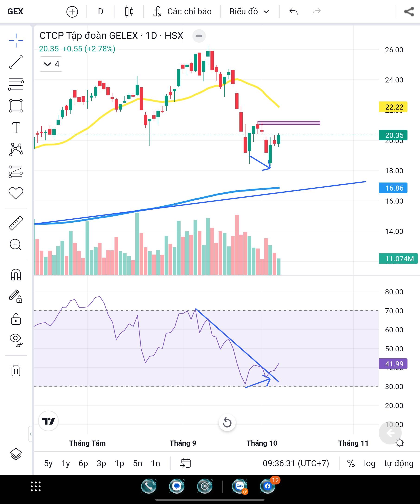Image resolution: width=420 pixels, height=504 pixels.
Task: Open the XABCD pattern tool
Action: tap(16, 150)
